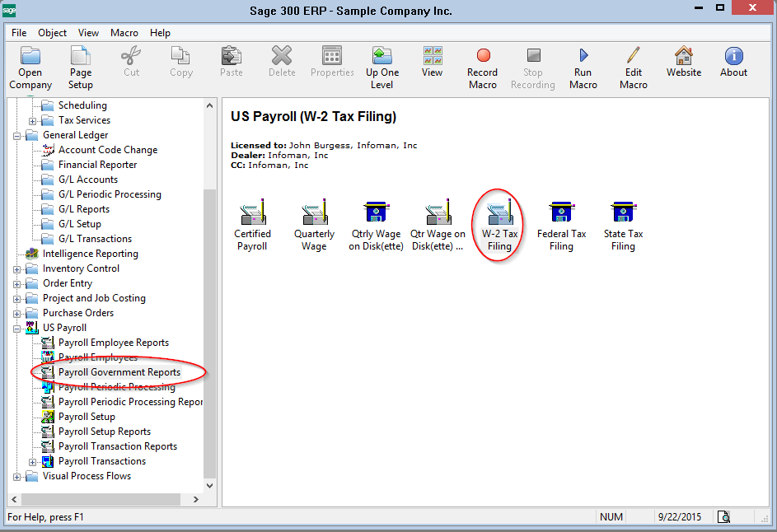Screen dimensions: 777x532
Task: Open the Help menu
Action: coord(160,33)
